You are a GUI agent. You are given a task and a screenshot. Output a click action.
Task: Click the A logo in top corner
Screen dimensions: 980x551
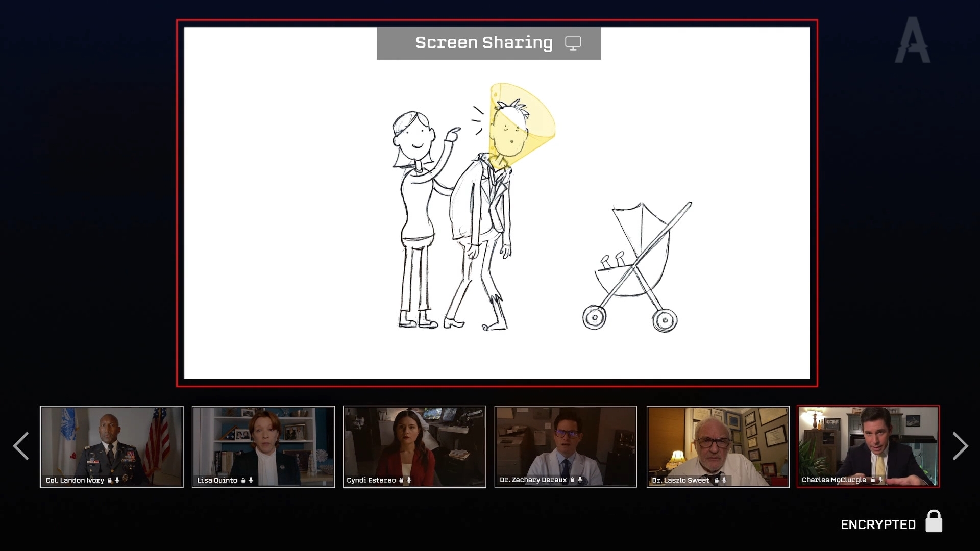point(913,41)
